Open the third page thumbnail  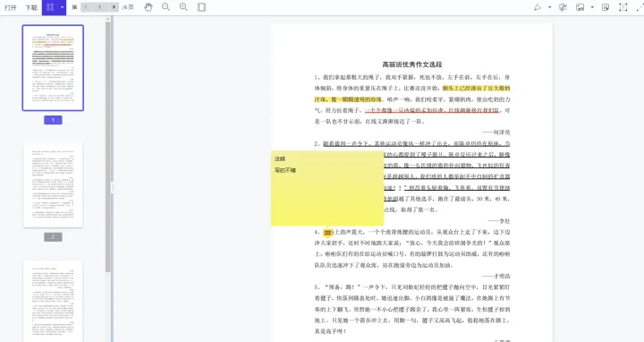pos(53,301)
